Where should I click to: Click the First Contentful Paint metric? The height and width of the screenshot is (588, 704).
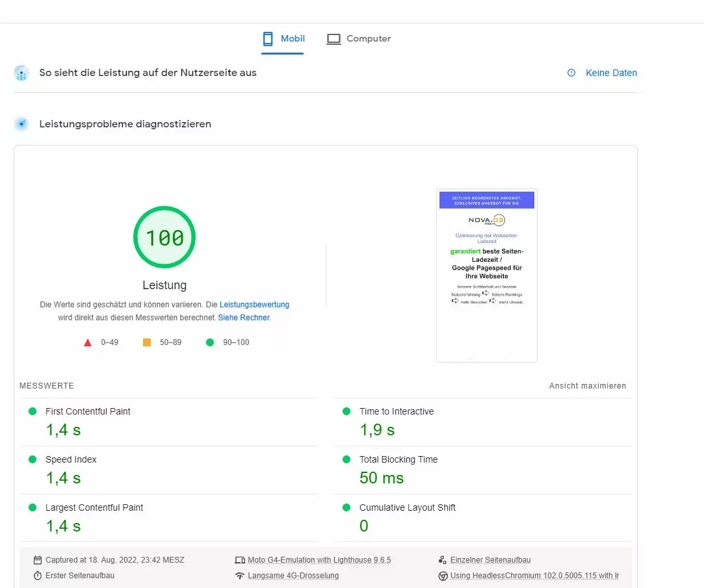88,411
